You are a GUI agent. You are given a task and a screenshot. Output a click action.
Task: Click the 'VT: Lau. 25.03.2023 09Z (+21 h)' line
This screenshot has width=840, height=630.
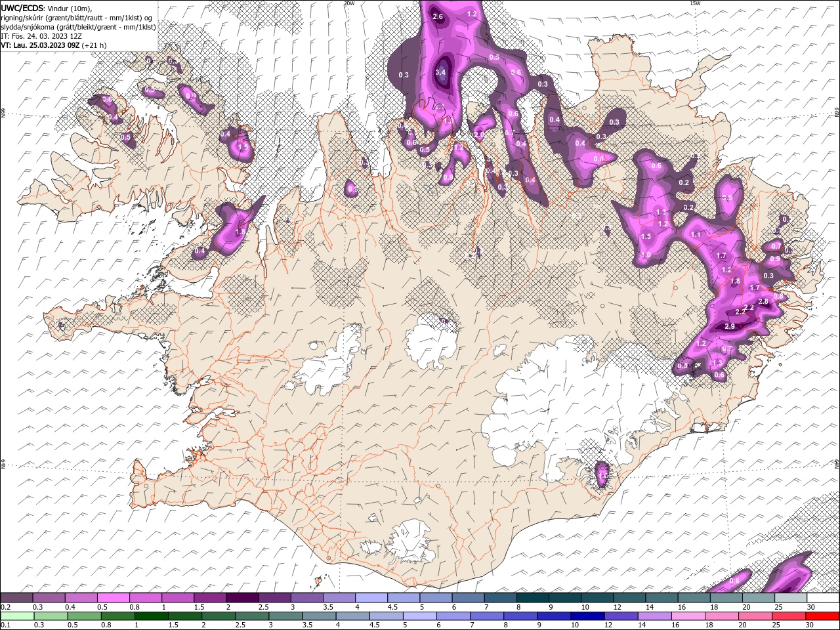coord(54,45)
